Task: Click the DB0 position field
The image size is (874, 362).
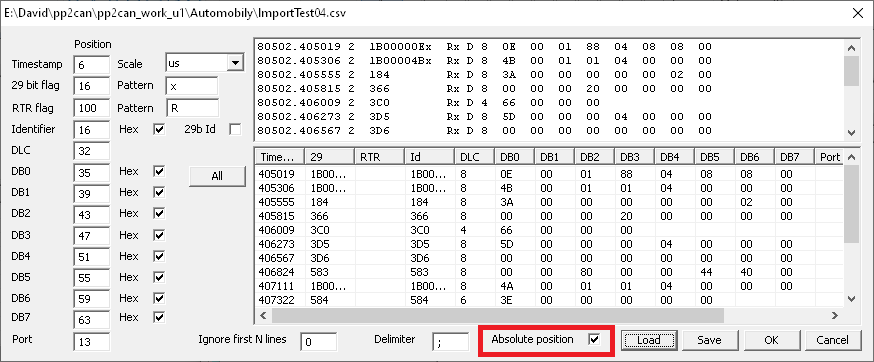Action: (91, 172)
